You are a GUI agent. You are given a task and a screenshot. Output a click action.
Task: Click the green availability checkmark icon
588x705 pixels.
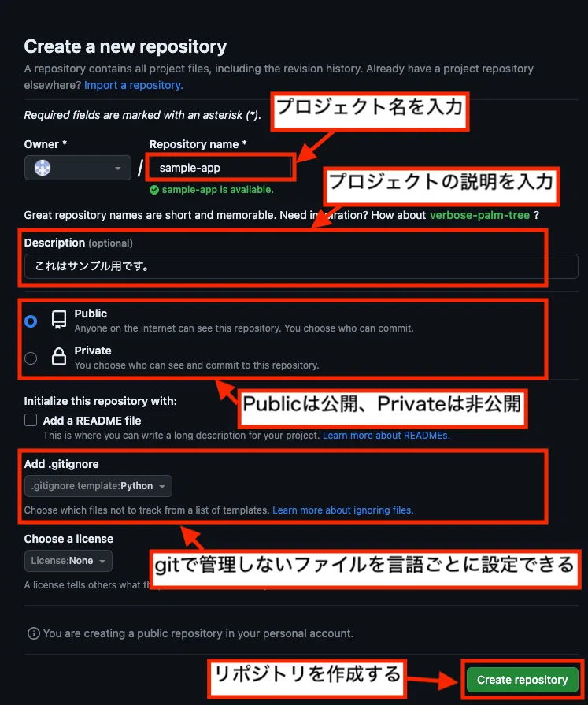154,190
